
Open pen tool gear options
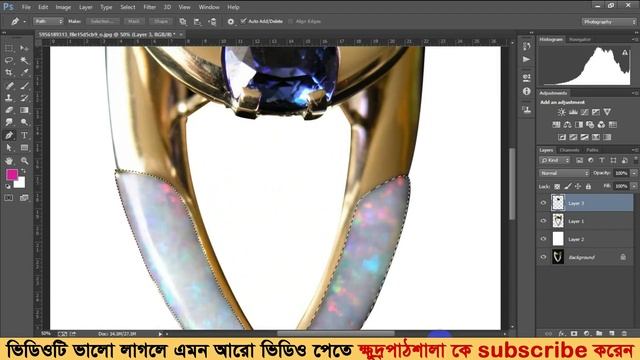coord(231,21)
